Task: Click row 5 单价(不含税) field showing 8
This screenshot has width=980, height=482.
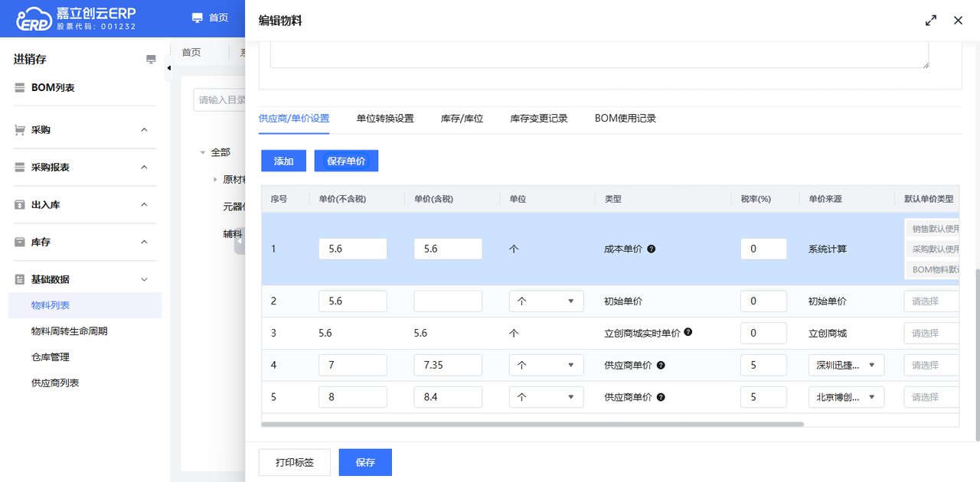Action: point(353,397)
